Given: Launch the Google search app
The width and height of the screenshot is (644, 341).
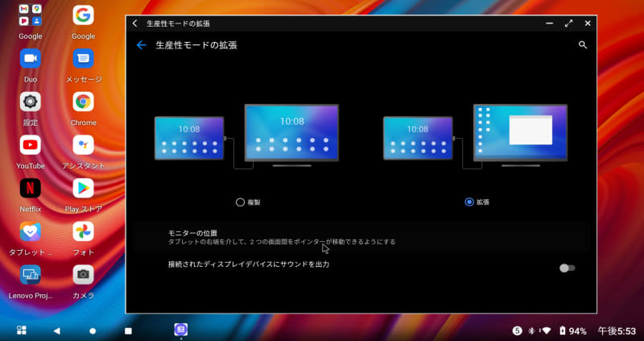Looking at the screenshot, I should pos(84,15).
